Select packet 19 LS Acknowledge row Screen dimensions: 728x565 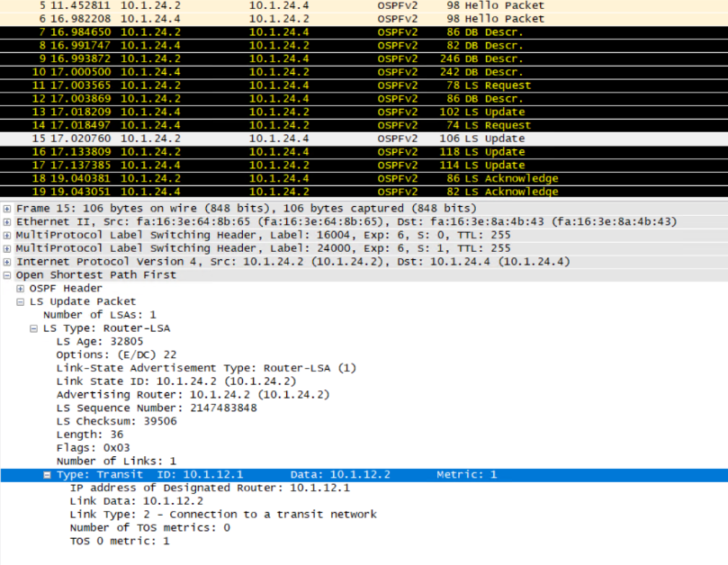tap(270, 192)
